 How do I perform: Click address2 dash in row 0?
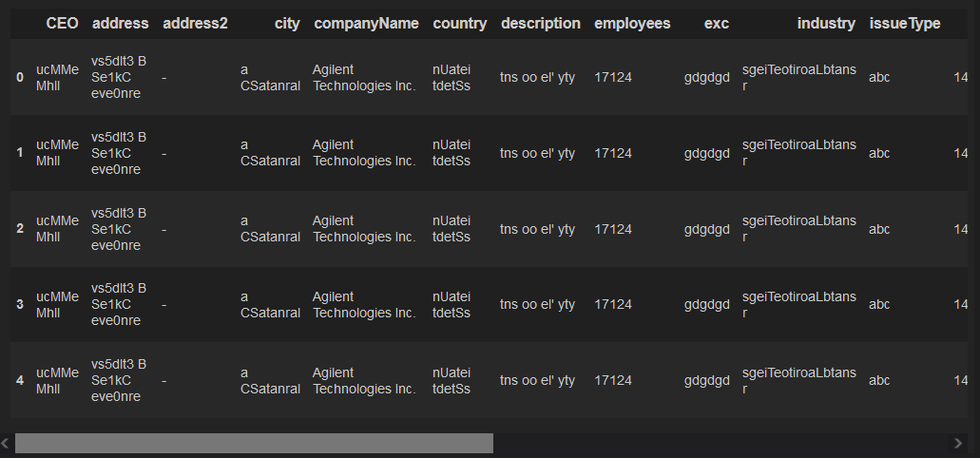tap(163, 78)
